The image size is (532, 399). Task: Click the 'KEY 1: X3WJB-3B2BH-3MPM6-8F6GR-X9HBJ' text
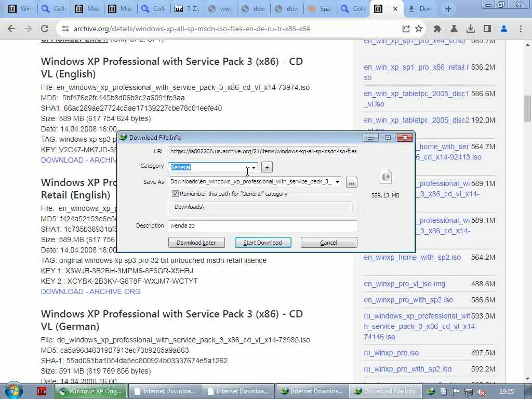click(117, 271)
